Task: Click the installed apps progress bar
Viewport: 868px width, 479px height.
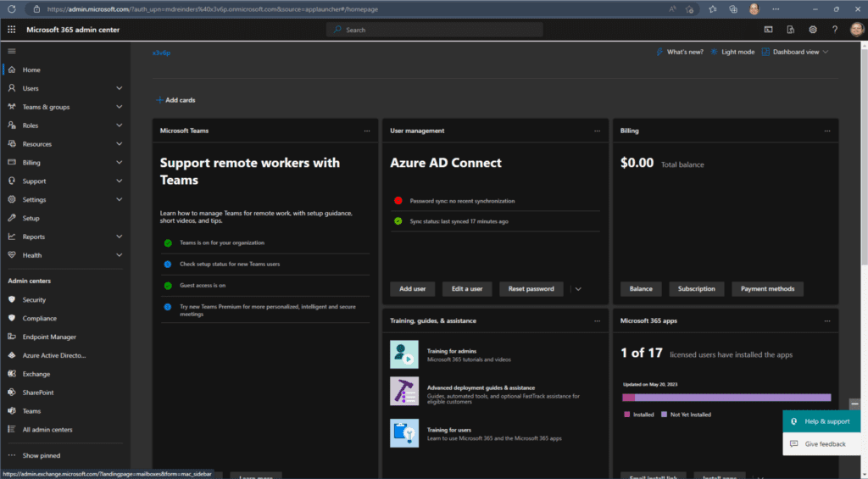Action: [x=726, y=397]
